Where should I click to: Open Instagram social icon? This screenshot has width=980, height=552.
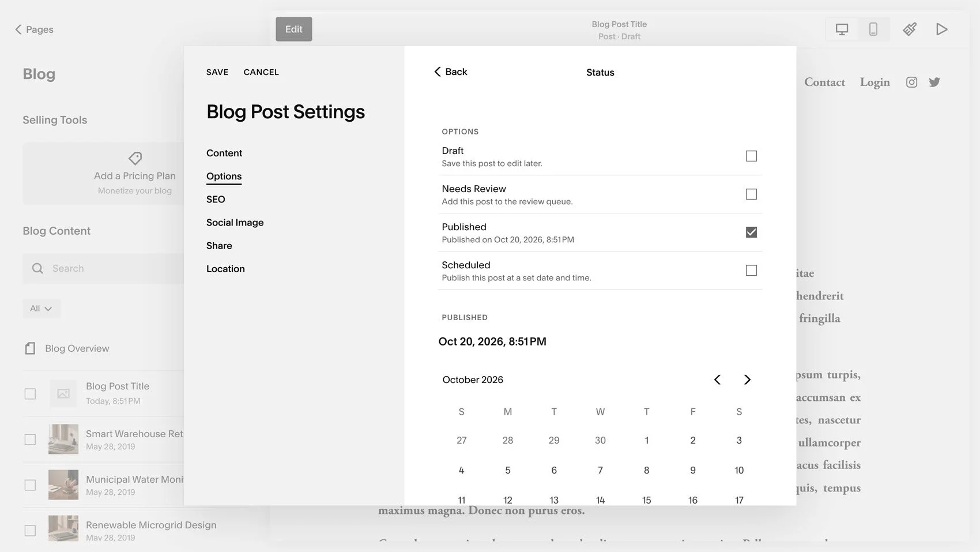click(x=911, y=82)
